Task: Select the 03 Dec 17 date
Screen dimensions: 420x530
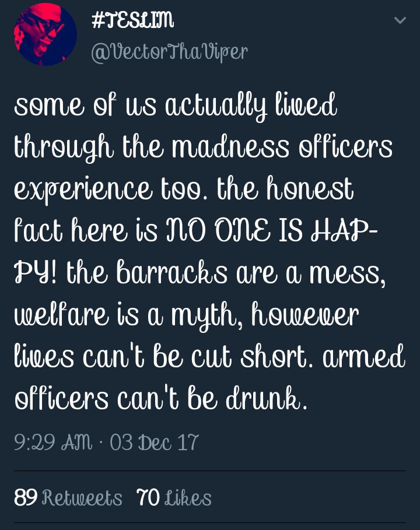Action: (x=154, y=442)
